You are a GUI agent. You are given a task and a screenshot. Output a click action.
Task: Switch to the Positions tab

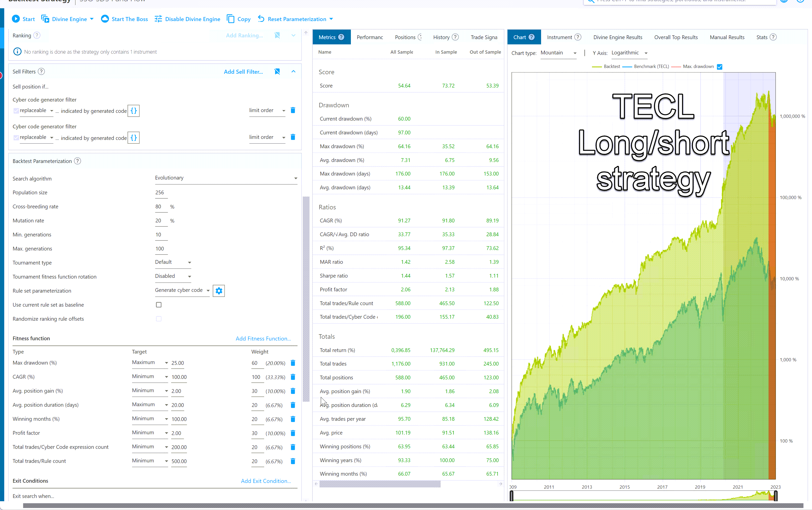click(x=408, y=37)
